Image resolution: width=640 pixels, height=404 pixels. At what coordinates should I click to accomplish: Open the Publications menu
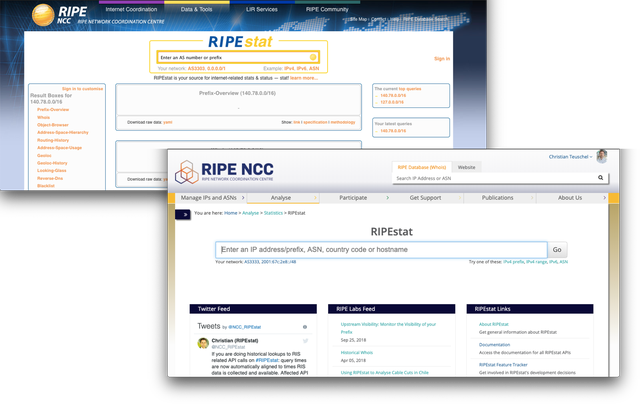(498, 198)
